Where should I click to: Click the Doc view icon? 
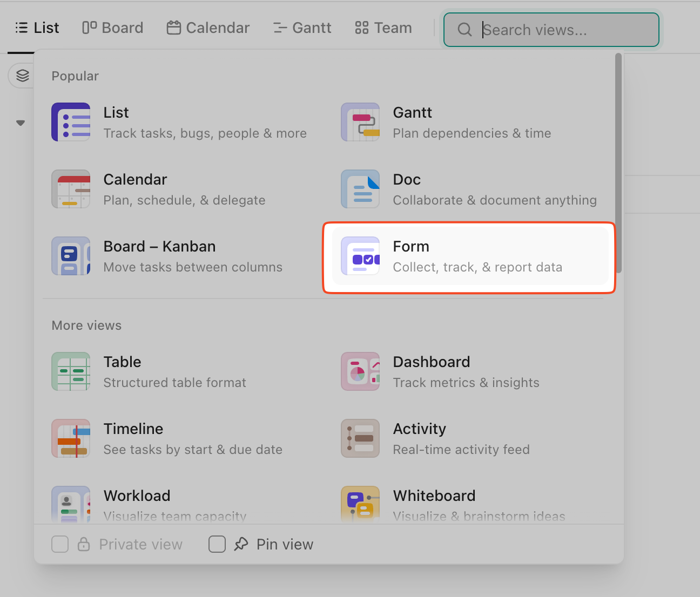tap(360, 189)
